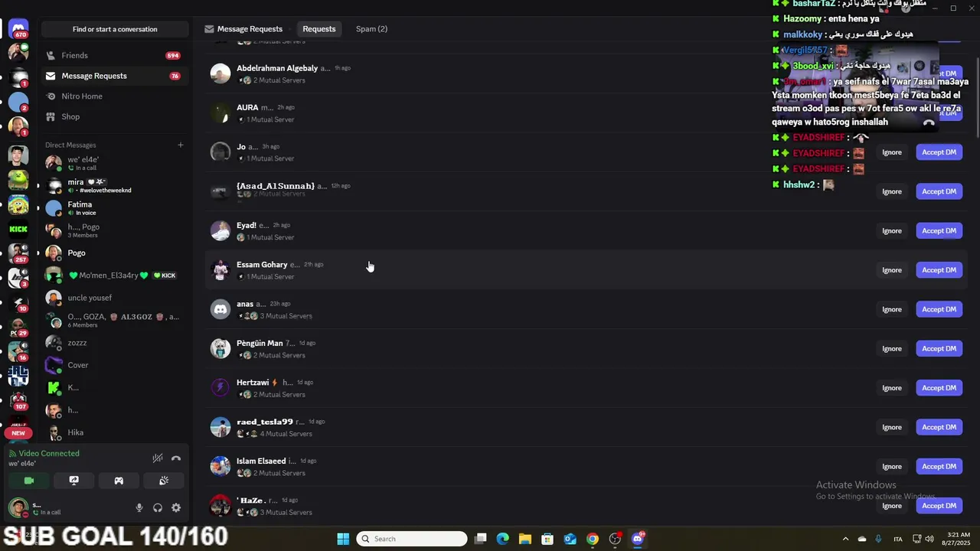Open DM with Pogo
This screenshot has height=551, width=980.
(x=113, y=253)
